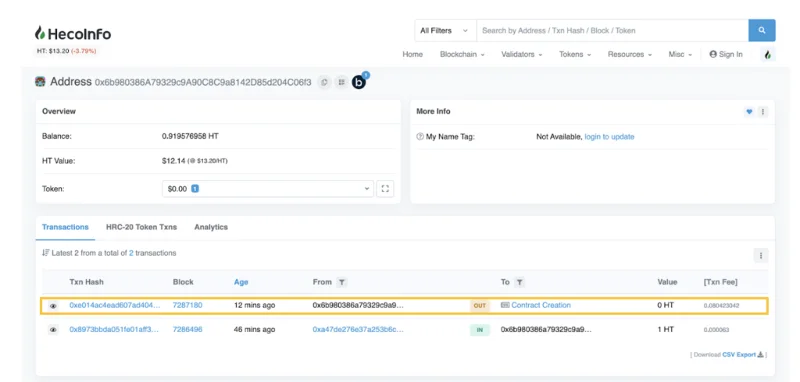Expand the Misc menu
Viewport: 800px width, 382px height.
[x=680, y=55]
